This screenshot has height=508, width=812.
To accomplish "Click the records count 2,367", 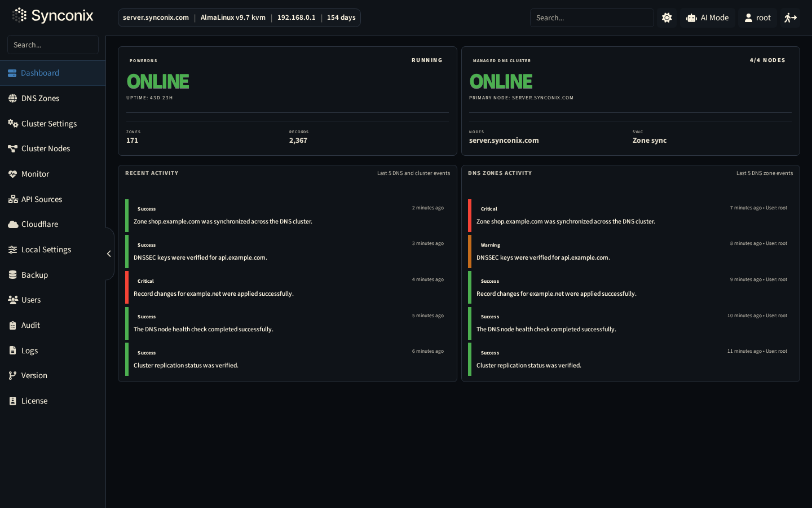I will [298, 141].
